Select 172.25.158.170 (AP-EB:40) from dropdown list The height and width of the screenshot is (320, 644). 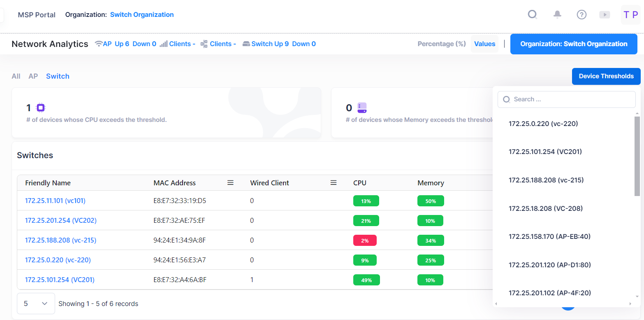click(x=550, y=236)
